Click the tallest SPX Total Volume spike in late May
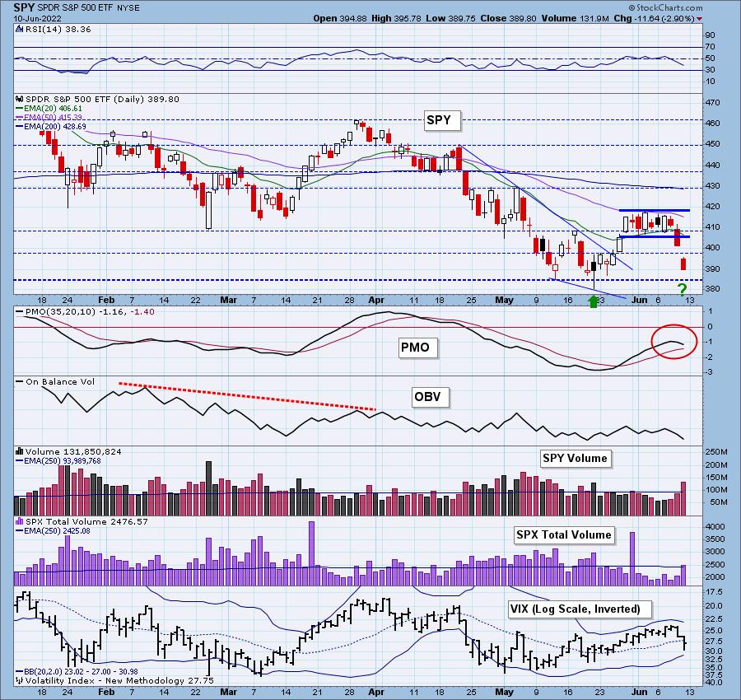This screenshot has width=741, height=700. coord(632,558)
